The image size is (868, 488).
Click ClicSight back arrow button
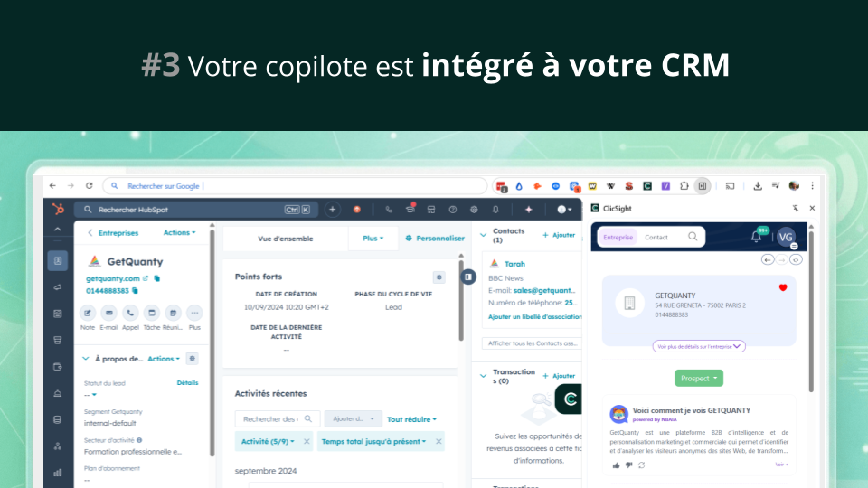click(x=768, y=259)
